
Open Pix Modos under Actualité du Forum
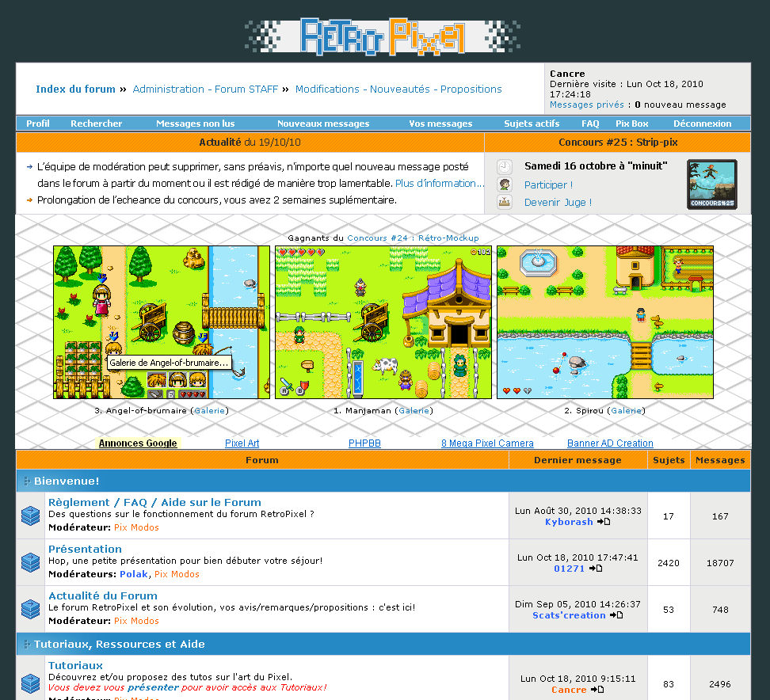[x=136, y=621]
